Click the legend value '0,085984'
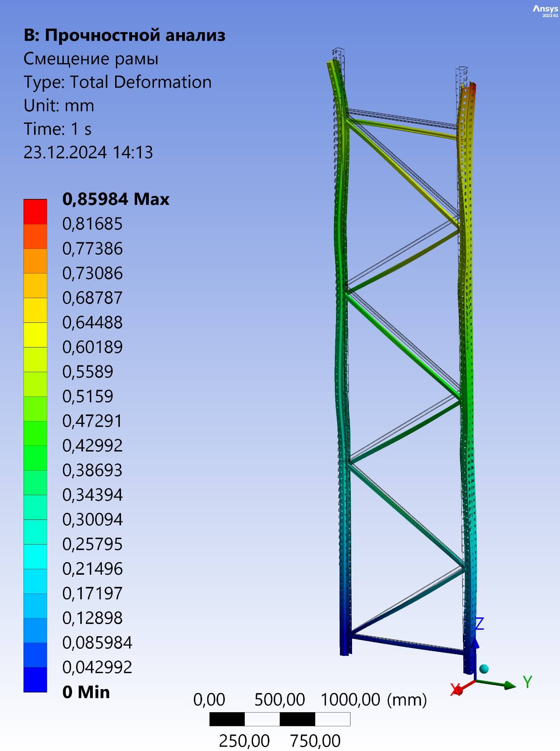 [97, 643]
